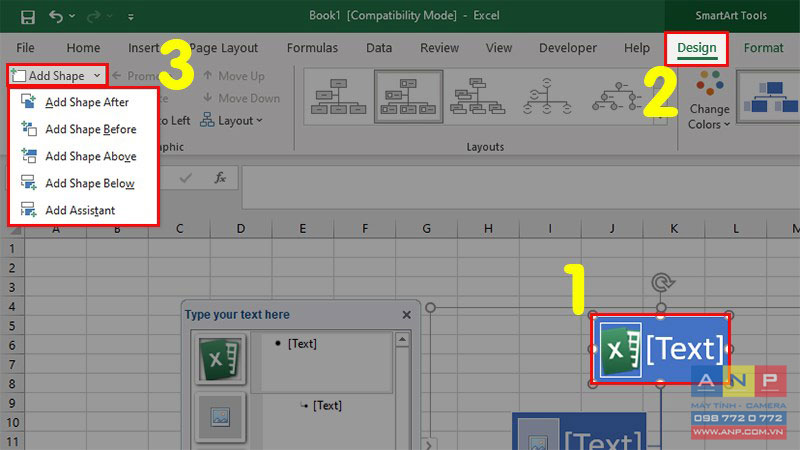Viewport: 800px width, 450px height.
Task: Click the text pane scroll-up arrow
Action: pyautogui.click(x=402, y=340)
